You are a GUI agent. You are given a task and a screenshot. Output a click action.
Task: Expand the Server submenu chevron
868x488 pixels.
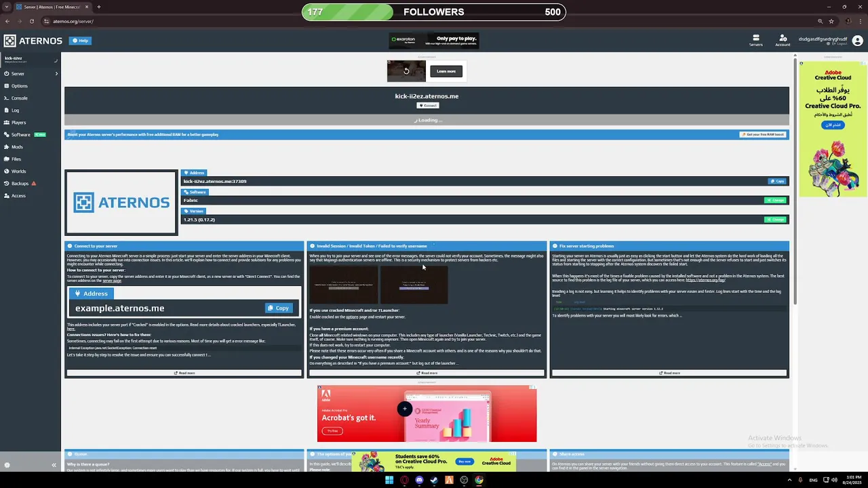[56, 74]
